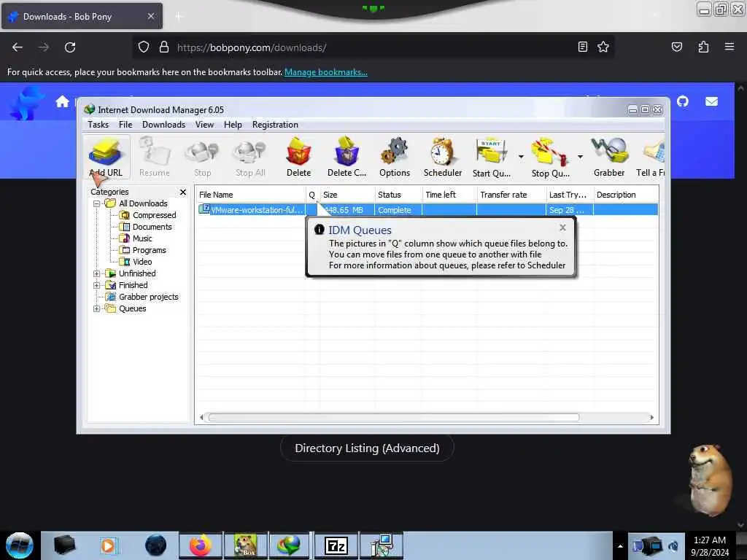Viewport: 747px width, 560px height.
Task: Expand the Finished category node
Action: [x=97, y=285]
